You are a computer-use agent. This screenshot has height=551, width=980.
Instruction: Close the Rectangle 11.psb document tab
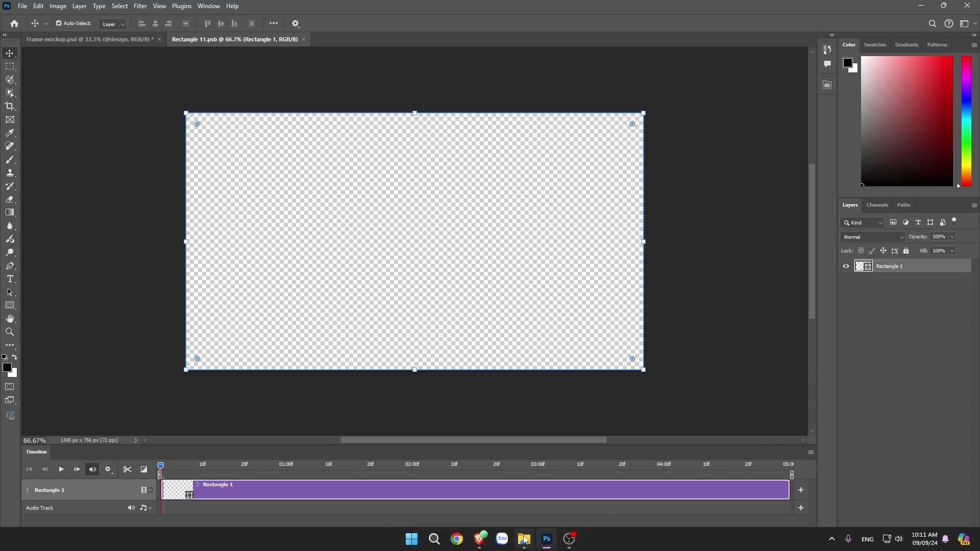click(x=304, y=39)
